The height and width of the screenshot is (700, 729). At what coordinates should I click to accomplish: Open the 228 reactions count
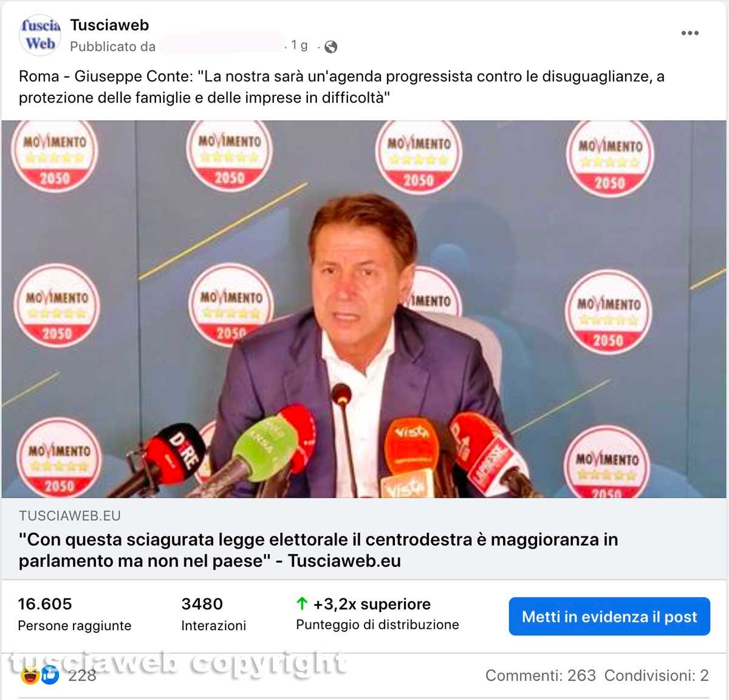[82, 675]
